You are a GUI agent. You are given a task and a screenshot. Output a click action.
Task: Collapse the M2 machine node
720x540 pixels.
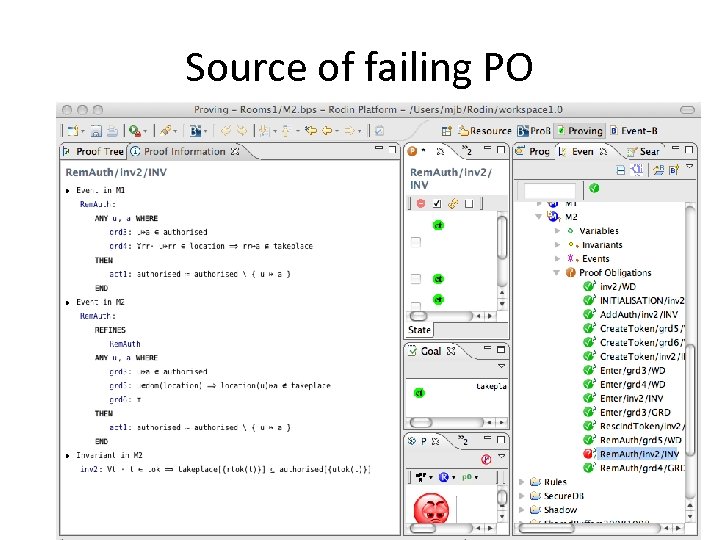point(539,217)
